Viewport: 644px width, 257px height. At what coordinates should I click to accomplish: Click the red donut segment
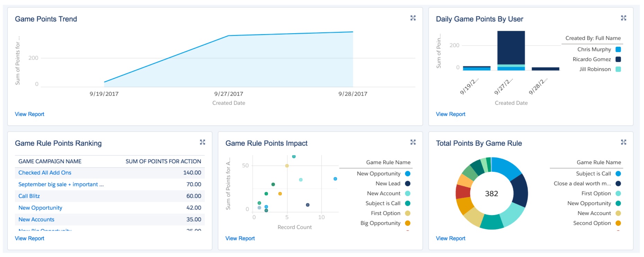463,192
